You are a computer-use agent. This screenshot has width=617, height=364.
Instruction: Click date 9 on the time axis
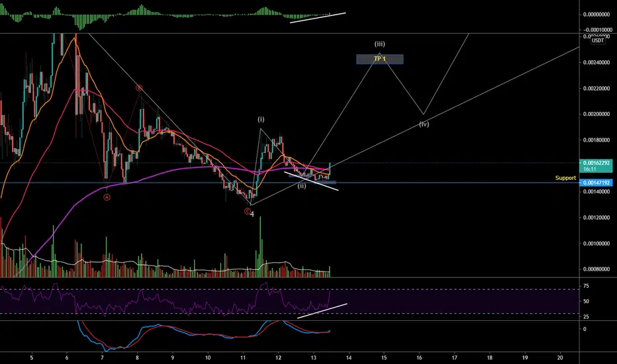point(172,357)
